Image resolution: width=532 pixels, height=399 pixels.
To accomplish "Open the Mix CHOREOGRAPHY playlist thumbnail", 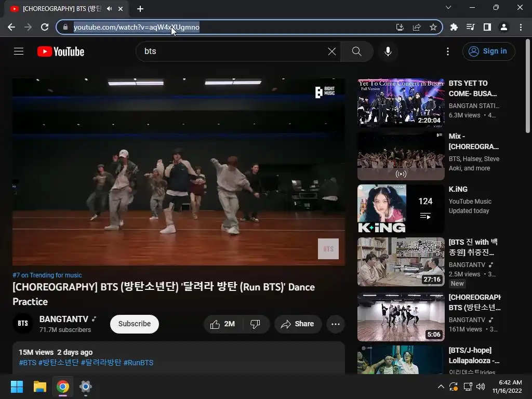I will tap(401, 156).
